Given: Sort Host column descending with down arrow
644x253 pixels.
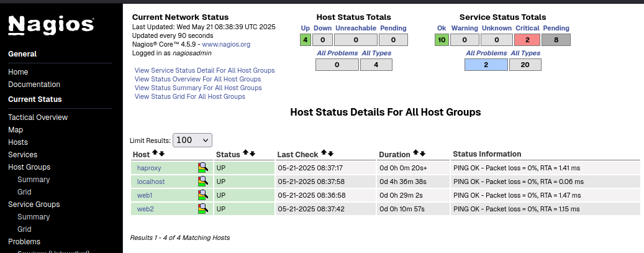Looking at the screenshot, I should tap(162, 154).
